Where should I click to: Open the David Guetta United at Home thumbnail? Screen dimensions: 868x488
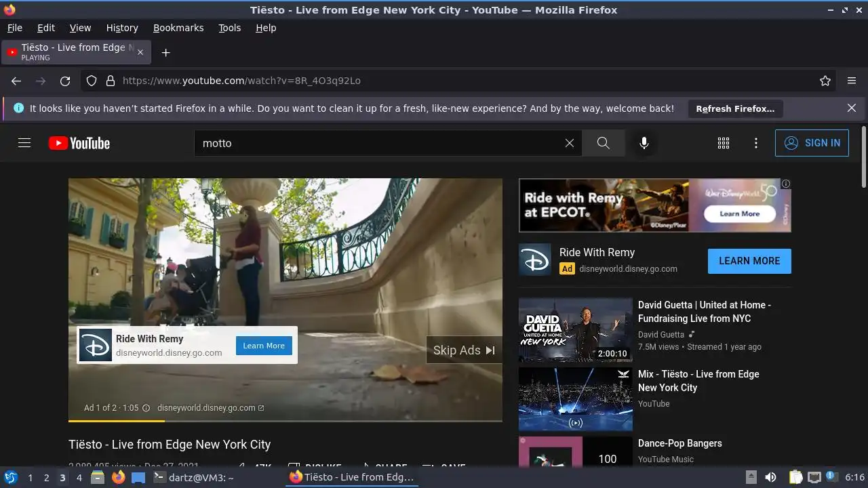click(x=576, y=330)
